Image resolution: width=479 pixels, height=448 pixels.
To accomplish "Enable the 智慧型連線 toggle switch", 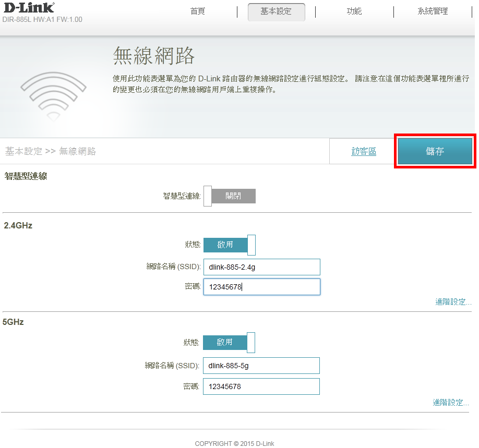I will pyautogui.click(x=230, y=196).
